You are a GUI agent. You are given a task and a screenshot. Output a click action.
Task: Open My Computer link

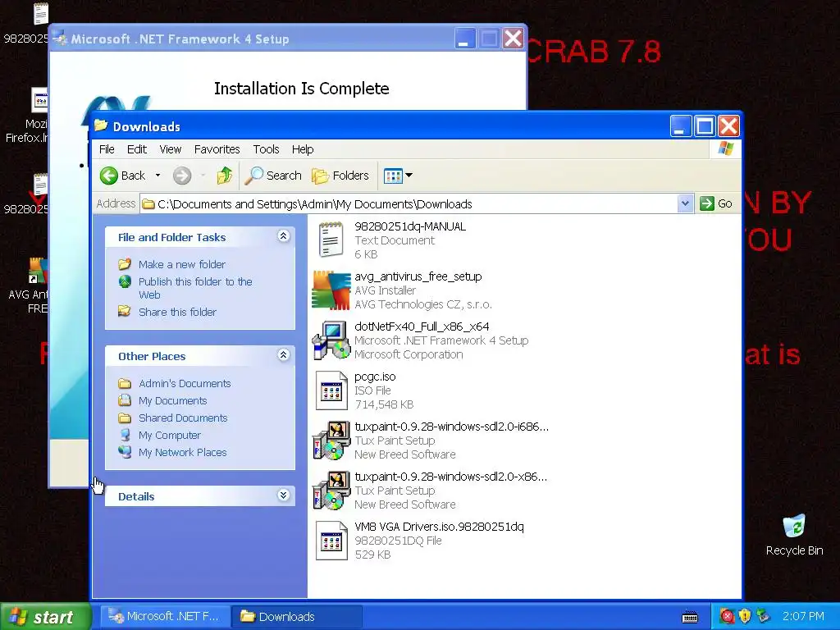(x=169, y=435)
